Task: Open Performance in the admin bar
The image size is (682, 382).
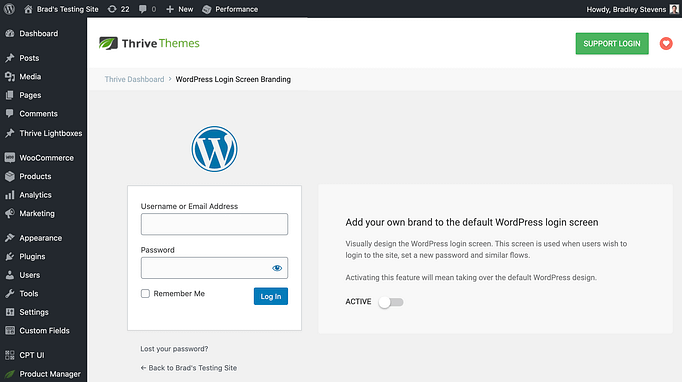Action: 230,9
